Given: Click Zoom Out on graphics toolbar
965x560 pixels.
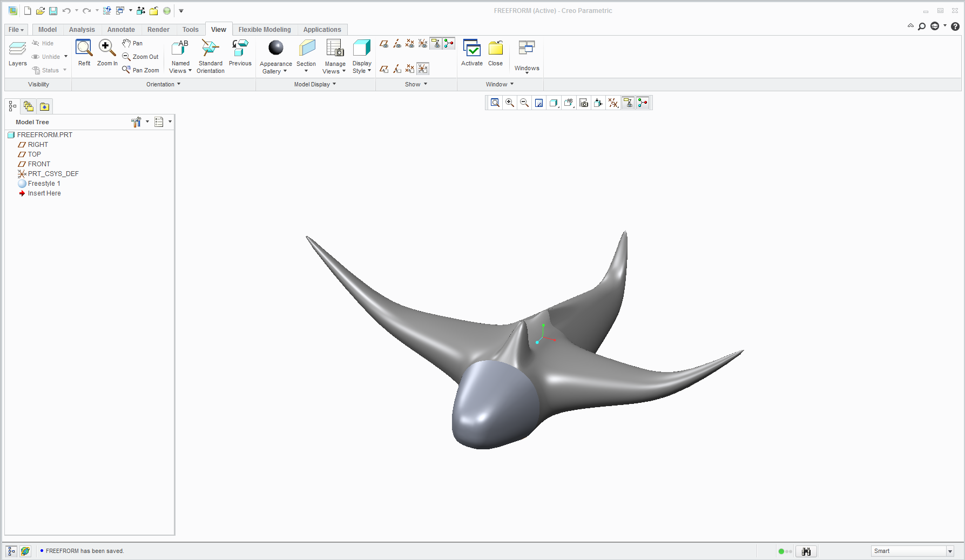Looking at the screenshot, I should 524,103.
